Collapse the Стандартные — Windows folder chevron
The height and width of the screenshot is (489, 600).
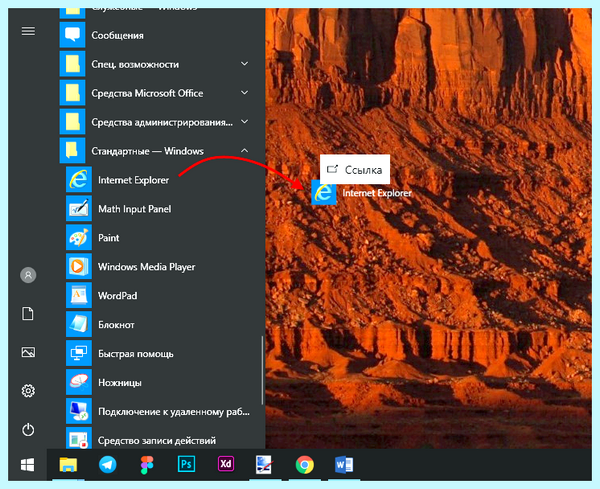point(245,150)
